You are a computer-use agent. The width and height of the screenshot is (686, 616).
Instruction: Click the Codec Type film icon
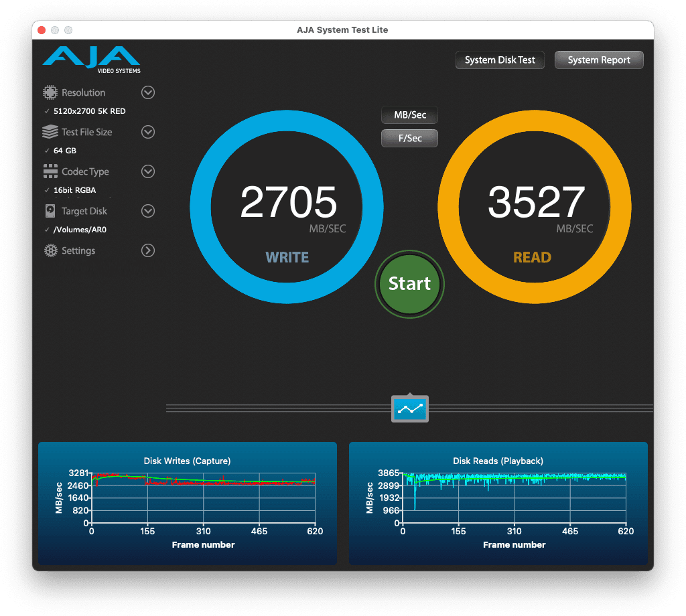tap(50, 171)
